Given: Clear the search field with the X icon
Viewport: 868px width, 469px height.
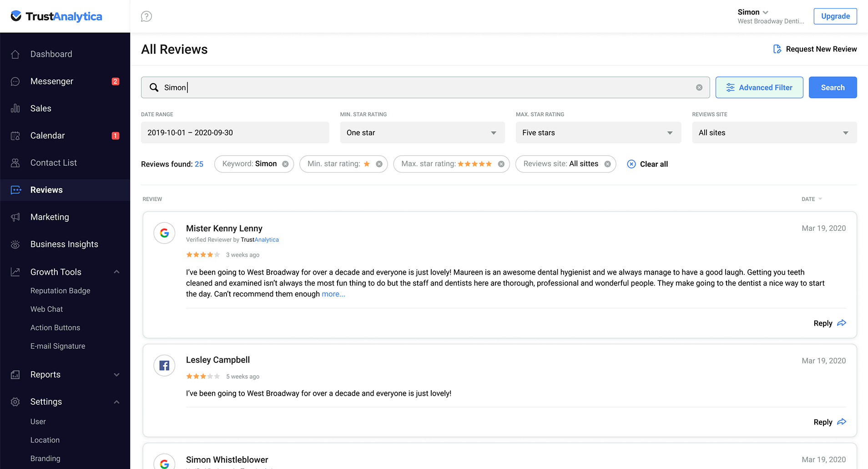Looking at the screenshot, I should [x=699, y=87].
